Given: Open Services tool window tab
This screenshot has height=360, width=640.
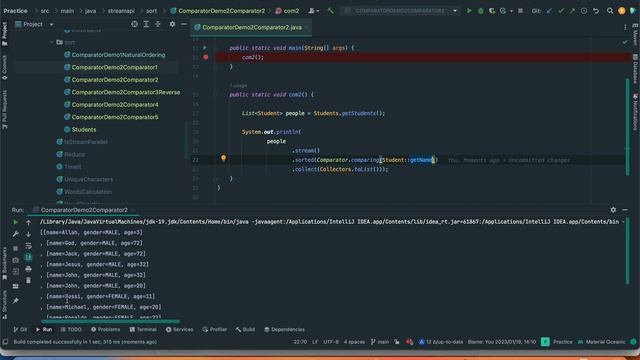Looking at the screenshot, I should (x=180, y=329).
